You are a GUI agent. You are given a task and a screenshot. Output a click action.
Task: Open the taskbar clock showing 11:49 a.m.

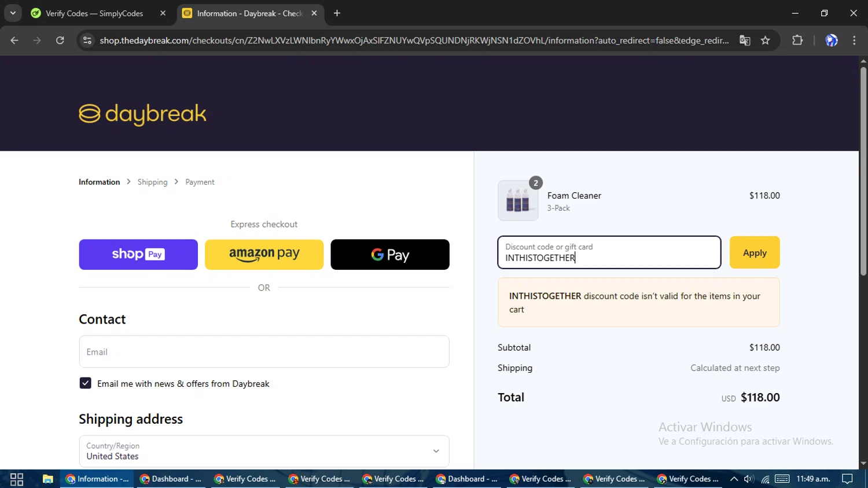coord(813,479)
